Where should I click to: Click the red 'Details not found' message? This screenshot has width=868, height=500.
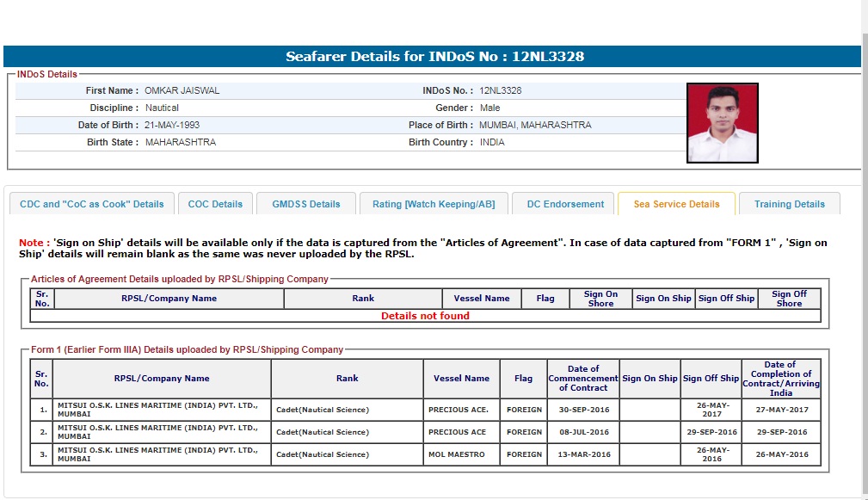click(425, 316)
